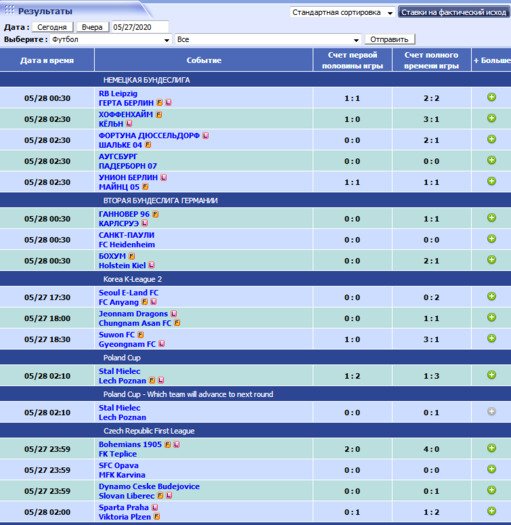Image resolution: width=511 pixels, height=525 pixels.
Task: Open Lech Poznan link in Poland Cup
Action: coord(122,381)
